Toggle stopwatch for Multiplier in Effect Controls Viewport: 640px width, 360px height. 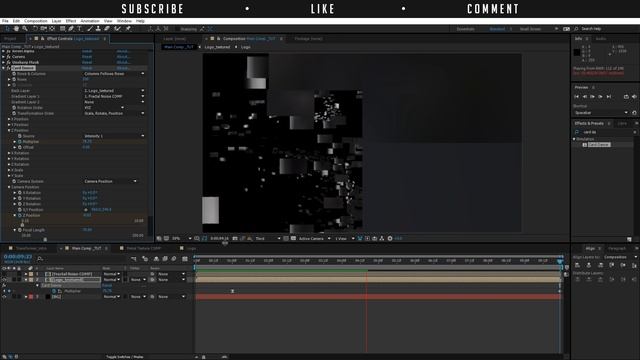click(x=20, y=142)
